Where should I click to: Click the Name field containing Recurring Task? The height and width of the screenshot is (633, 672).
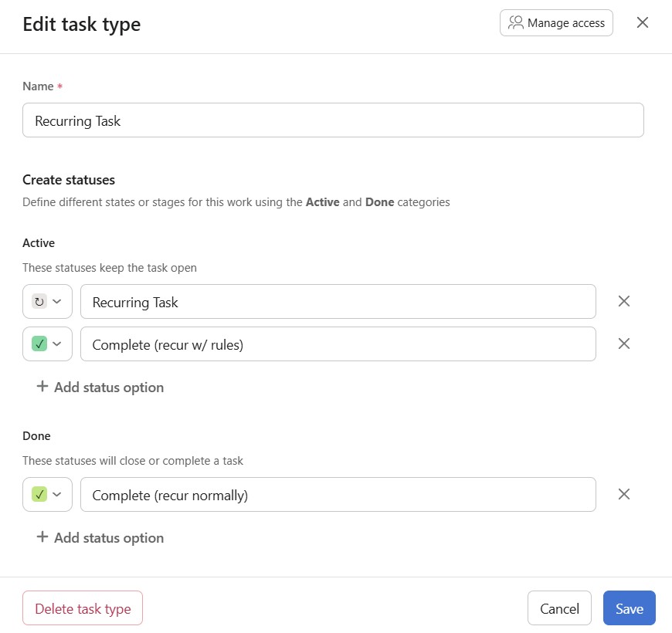[333, 120]
